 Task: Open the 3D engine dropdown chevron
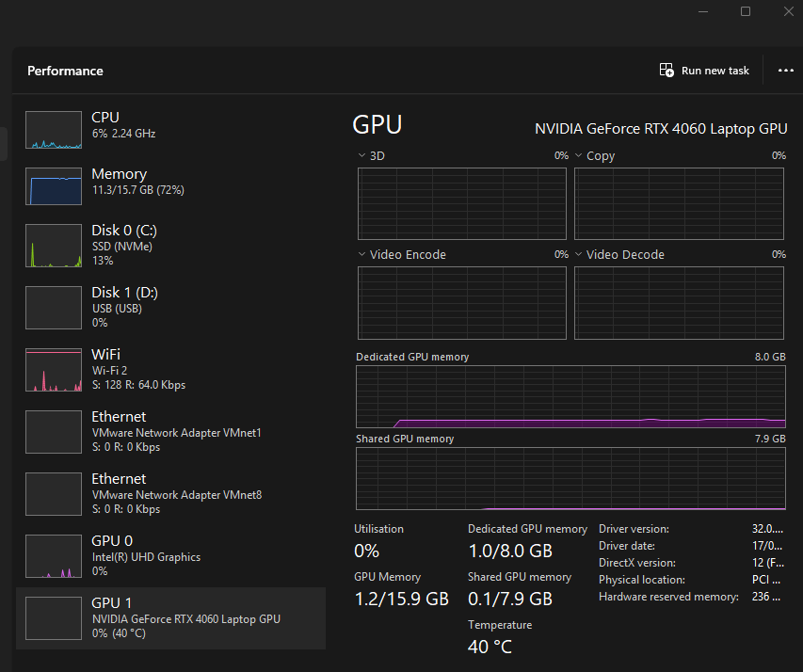pyautogui.click(x=361, y=155)
